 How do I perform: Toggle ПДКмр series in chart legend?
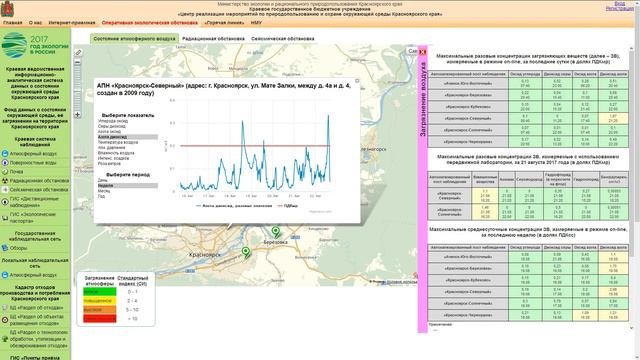[288, 206]
